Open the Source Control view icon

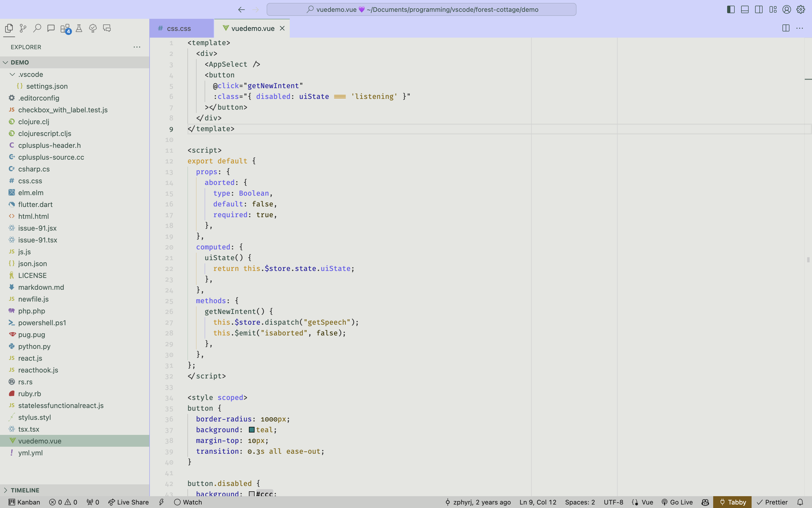23,28
